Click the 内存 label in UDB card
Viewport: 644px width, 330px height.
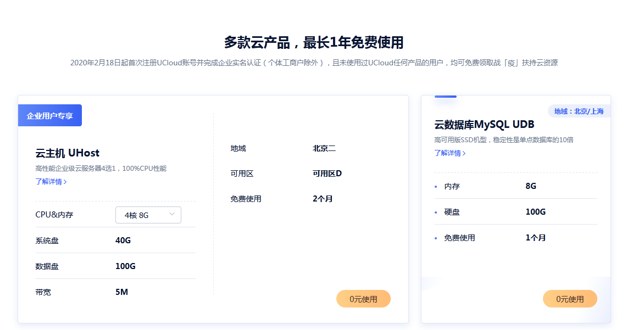(452, 186)
